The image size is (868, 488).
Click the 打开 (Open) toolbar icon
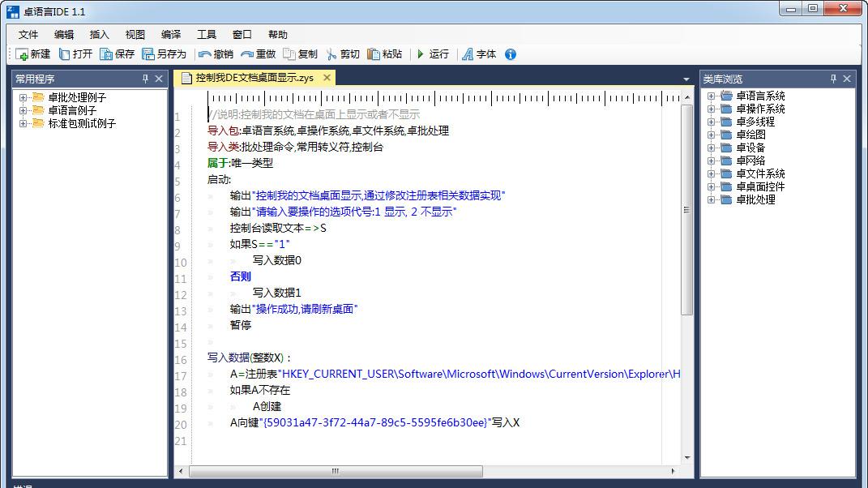click(65, 54)
